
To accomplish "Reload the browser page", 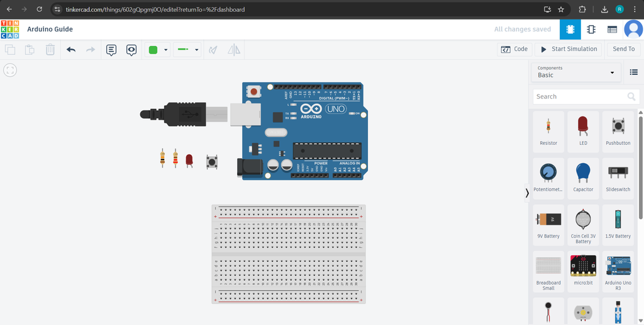I will (x=40, y=9).
